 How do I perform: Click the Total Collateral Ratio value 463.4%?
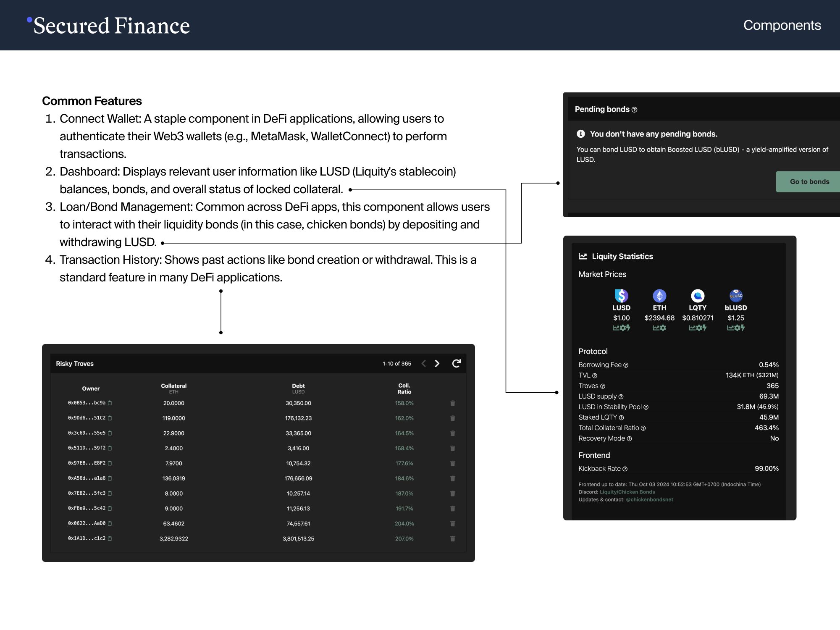pyautogui.click(x=767, y=428)
